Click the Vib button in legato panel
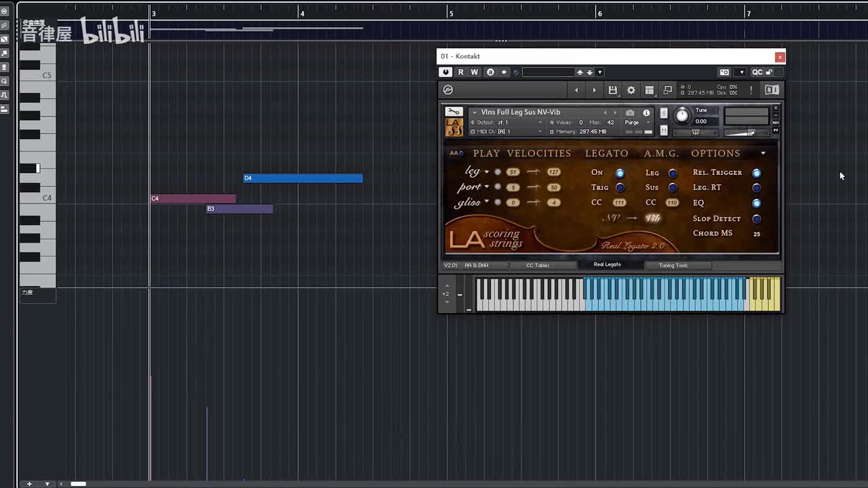Viewport: 868px width, 488px height. pyautogui.click(x=652, y=218)
